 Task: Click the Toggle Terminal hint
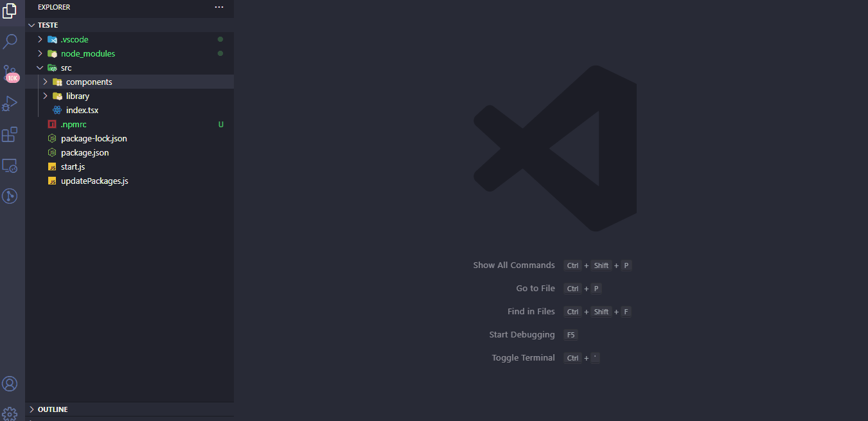point(524,357)
